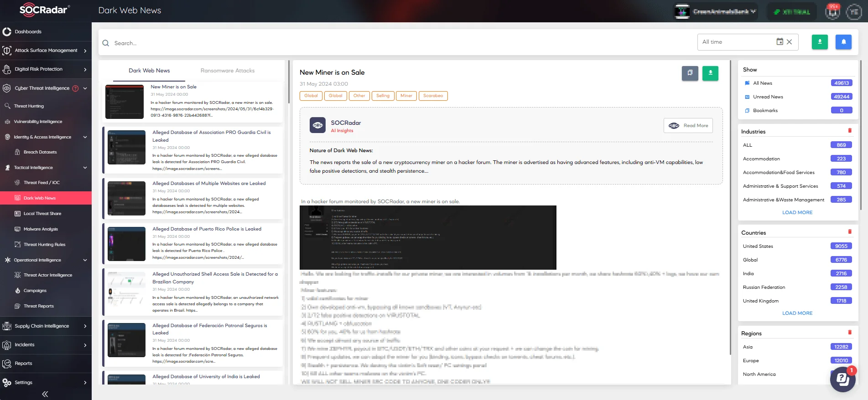
Task: Click the search magnifier icon
Action: tap(106, 43)
